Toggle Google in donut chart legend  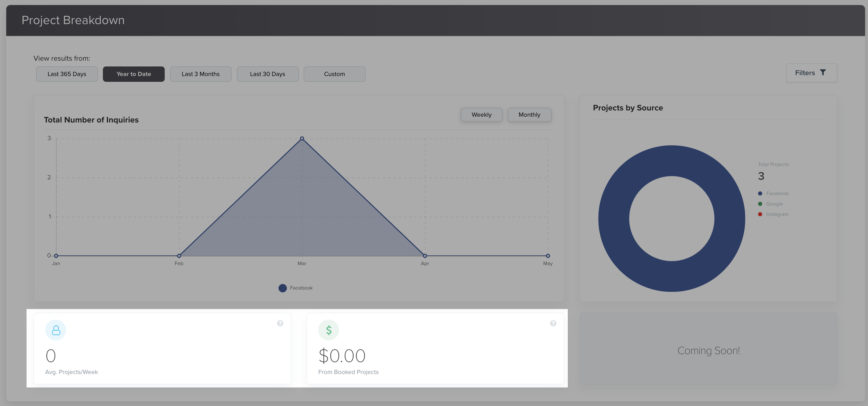(x=770, y=204)
